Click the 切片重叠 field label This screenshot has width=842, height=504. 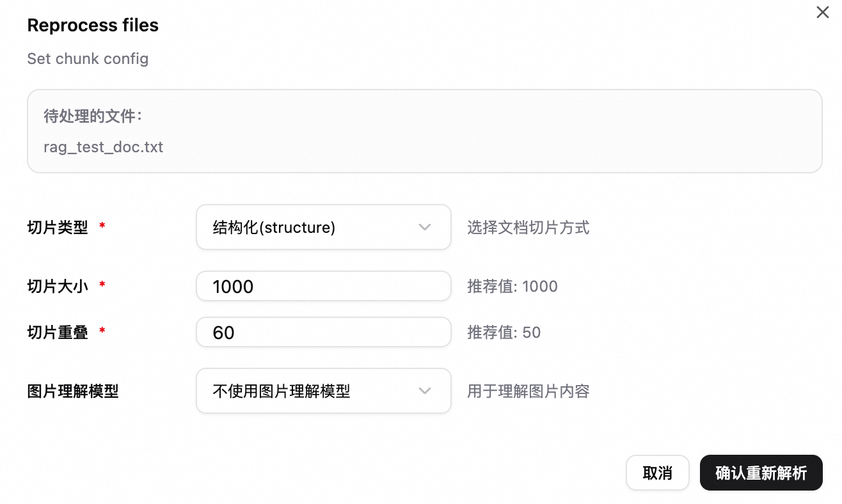click(x=58, y=333)
